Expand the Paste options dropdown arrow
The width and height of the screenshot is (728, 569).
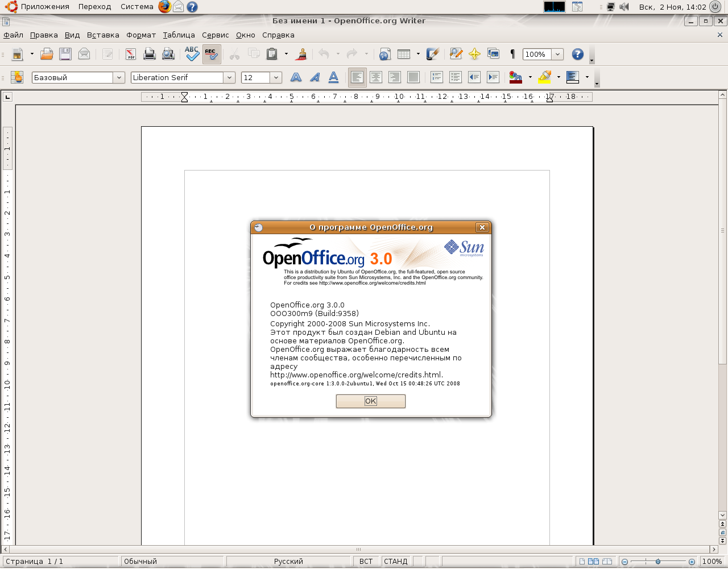pyautogui.click(x=286, y=54)
